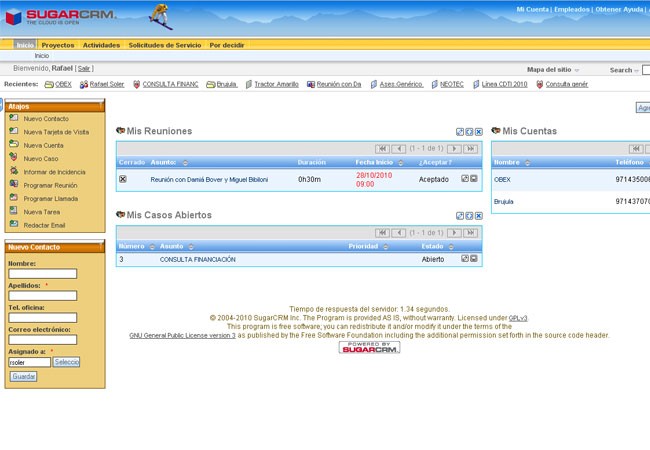Screen dimensions: 650x450
Task: Click the Tel. oficina input field
Action: (43, 318)
